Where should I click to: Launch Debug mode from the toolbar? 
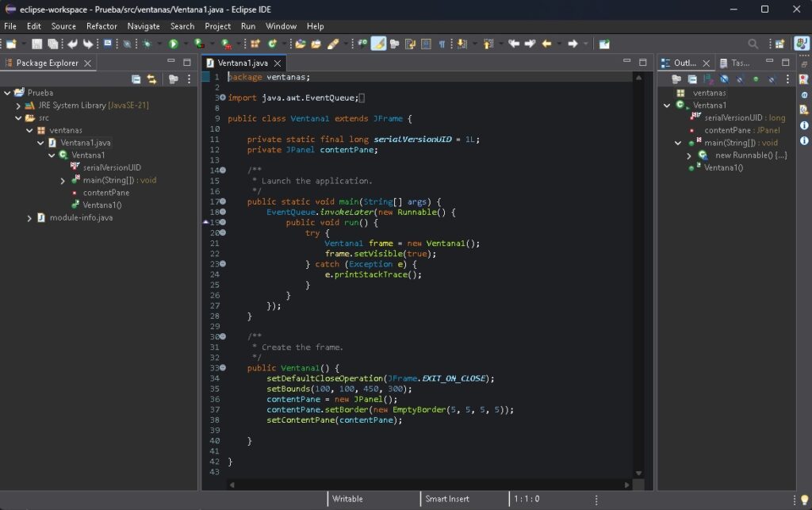coord(146,44)
